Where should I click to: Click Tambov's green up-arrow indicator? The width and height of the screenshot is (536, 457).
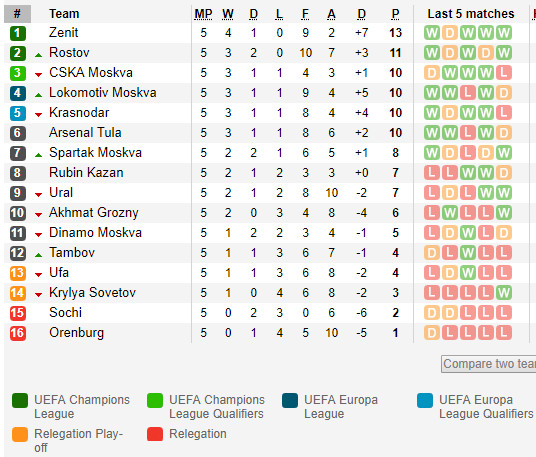point(39,255)
